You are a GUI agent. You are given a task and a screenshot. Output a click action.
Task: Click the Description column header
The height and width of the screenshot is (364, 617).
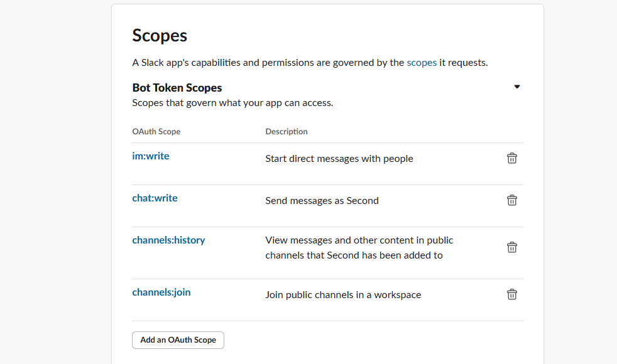287,131
